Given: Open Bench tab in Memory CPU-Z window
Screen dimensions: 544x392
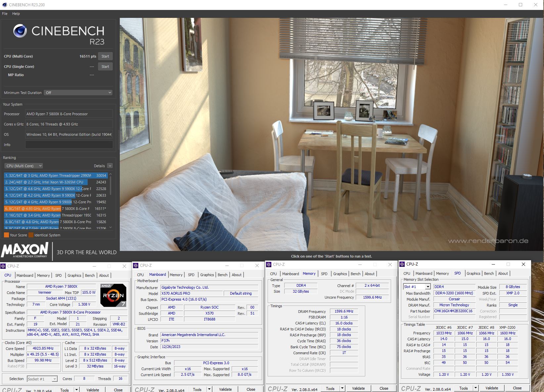Looking at the screenshot, I should coord(356,274).
